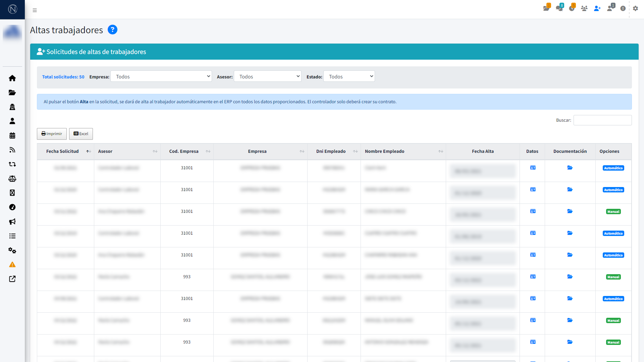Click the calendar icon in sidebar
The image size is (644, 362).
pyautogui.click(x=12, y=135)
